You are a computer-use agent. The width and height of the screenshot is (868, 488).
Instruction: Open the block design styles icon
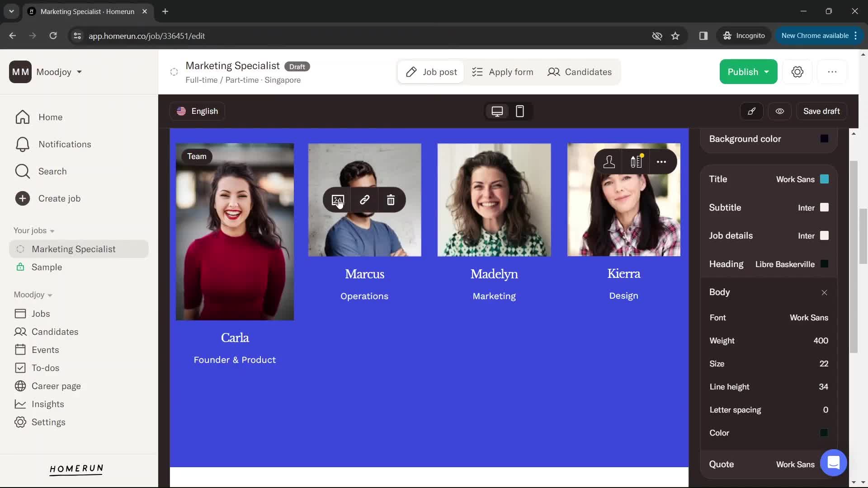pos(636,162)
